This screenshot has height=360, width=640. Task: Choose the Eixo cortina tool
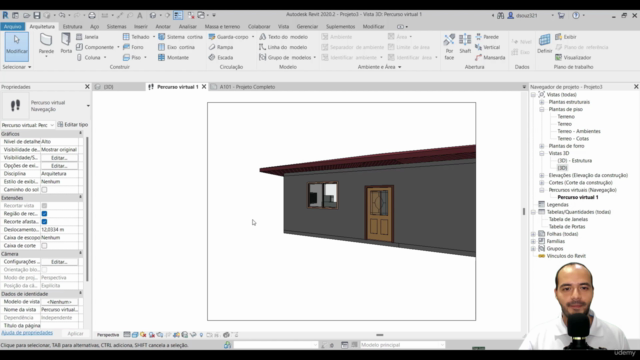click(x=176, y=47)
